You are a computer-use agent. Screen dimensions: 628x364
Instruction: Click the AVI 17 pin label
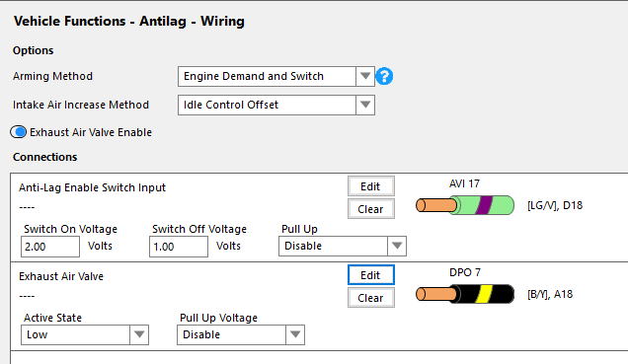point(464,183)
